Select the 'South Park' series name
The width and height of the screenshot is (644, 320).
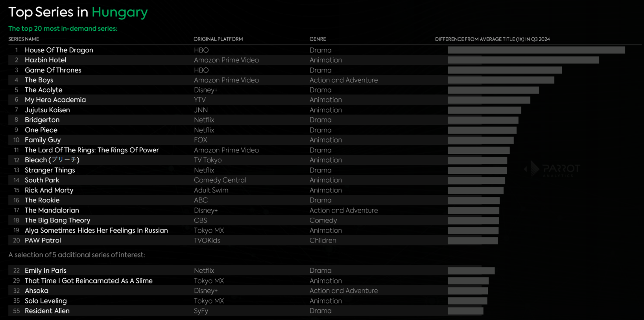click(42, 180)
